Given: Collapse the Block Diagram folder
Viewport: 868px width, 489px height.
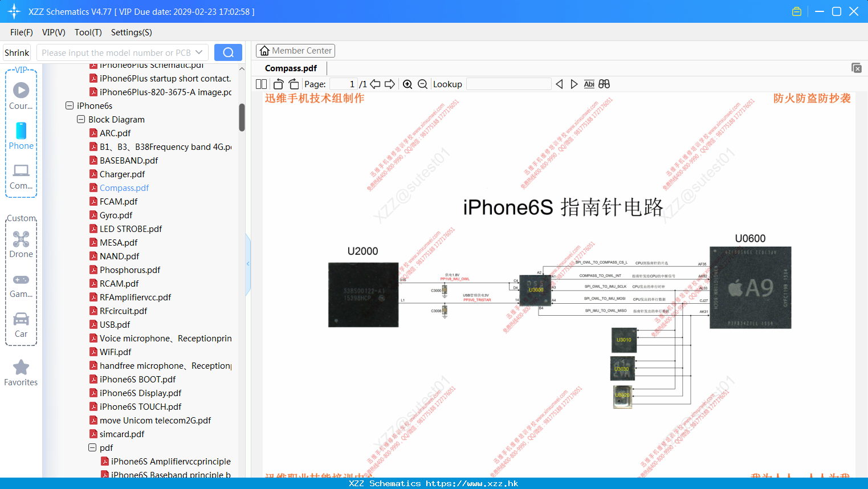Looking at the screenshot, I should click(81, 119).
